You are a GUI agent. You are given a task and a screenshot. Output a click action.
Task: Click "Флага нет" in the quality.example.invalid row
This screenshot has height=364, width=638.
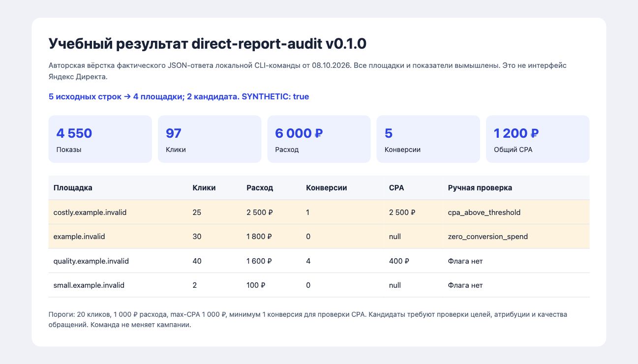465,261
